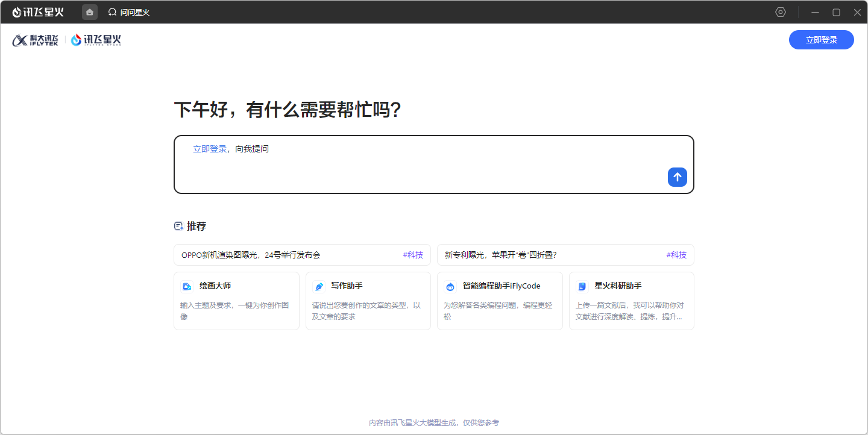Click the footer 内容由讯飞星火大模型生成 notice
The height and width of the screenshot is (435, 868).
click(x=434, y=423)
